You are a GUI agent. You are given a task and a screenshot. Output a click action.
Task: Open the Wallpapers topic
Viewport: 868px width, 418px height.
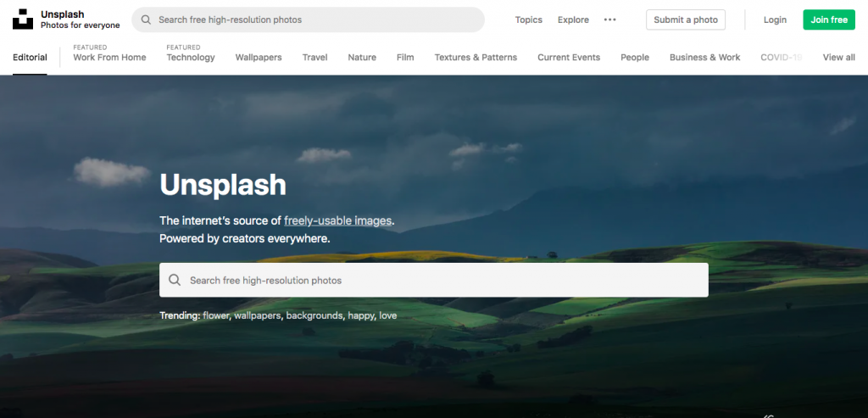[259, 57]
